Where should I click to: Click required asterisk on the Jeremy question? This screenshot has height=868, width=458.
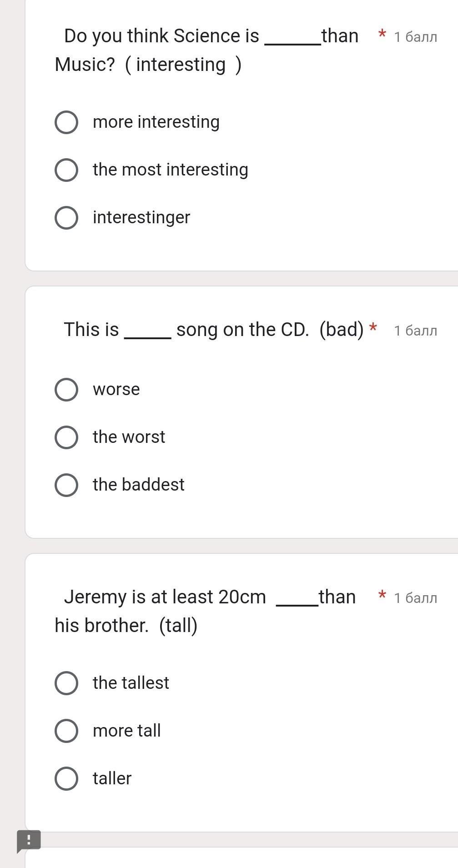(382, 595)
